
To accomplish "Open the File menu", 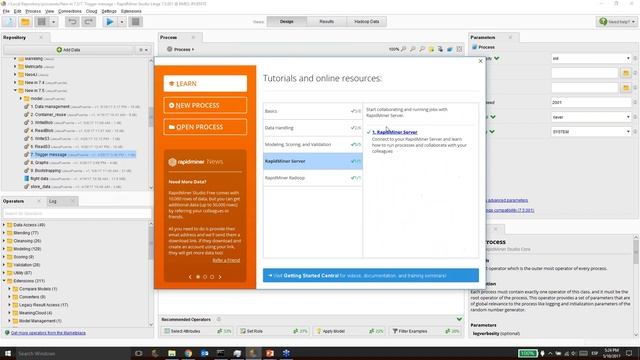I will click(x=6, y=11).
